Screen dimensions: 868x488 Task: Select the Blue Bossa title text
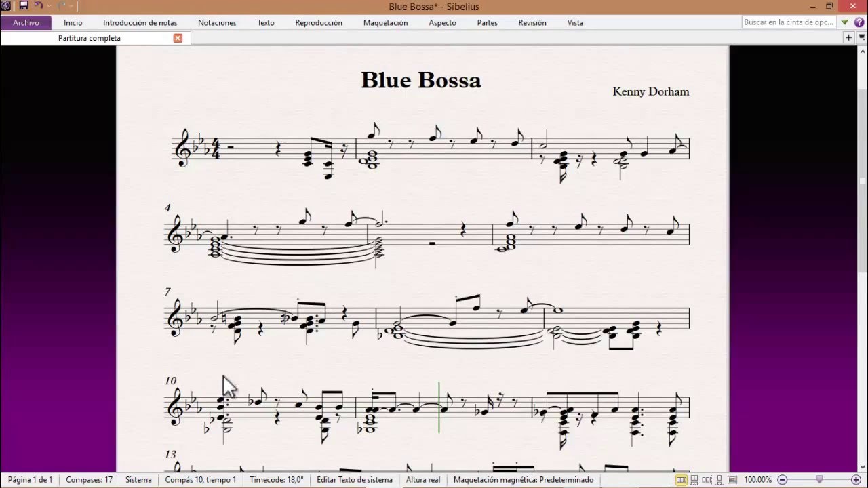[x=421, y=80]
